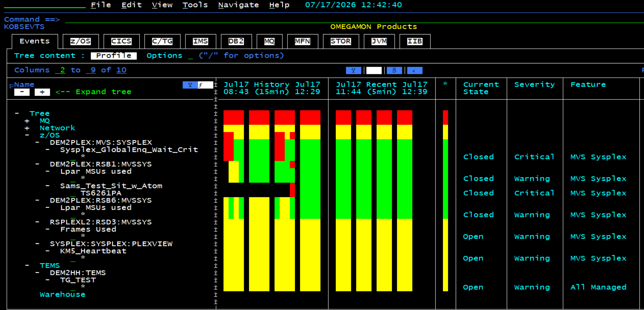Open the View menu

[162, 5]
